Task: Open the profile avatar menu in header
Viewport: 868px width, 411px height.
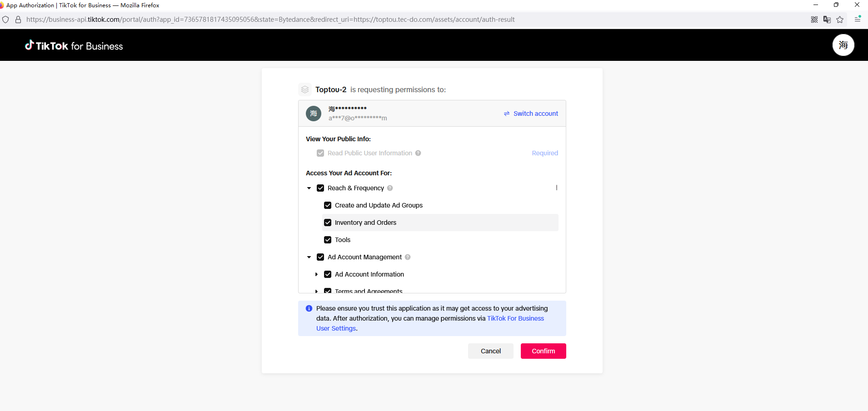Action: point(843,45)
